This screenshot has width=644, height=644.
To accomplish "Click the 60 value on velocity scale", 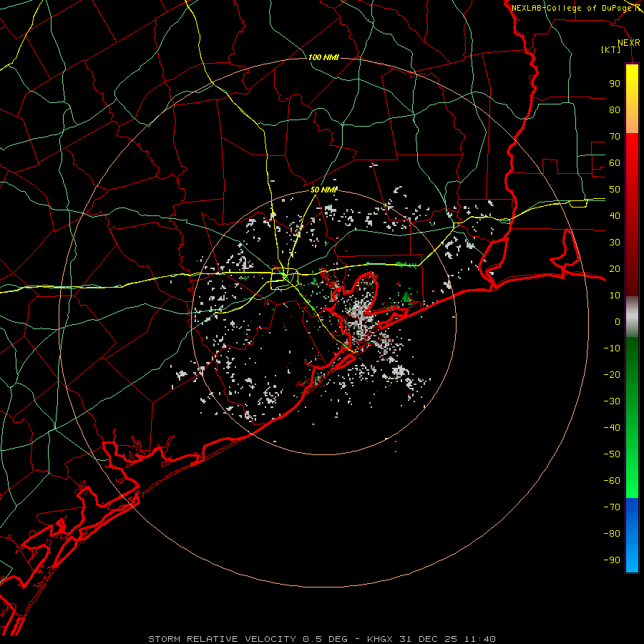I will [x=615, y=162].
